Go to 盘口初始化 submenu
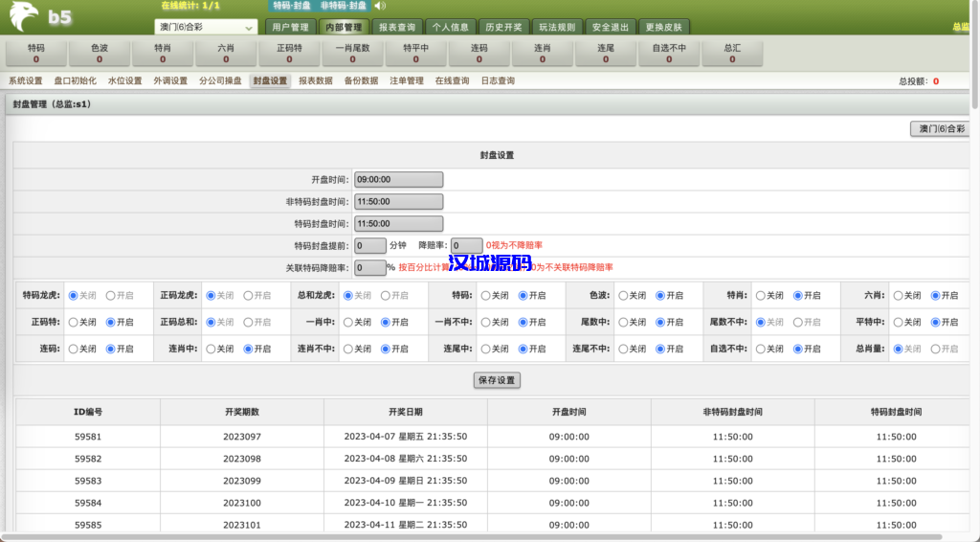980x542 pixels. [x=75, y=80]
